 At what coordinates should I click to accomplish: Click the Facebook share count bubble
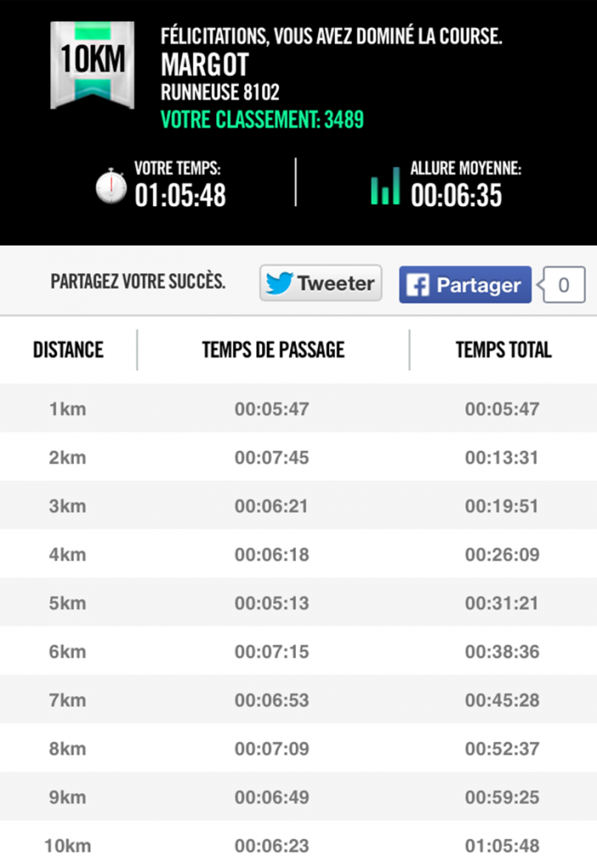point(563,285)
